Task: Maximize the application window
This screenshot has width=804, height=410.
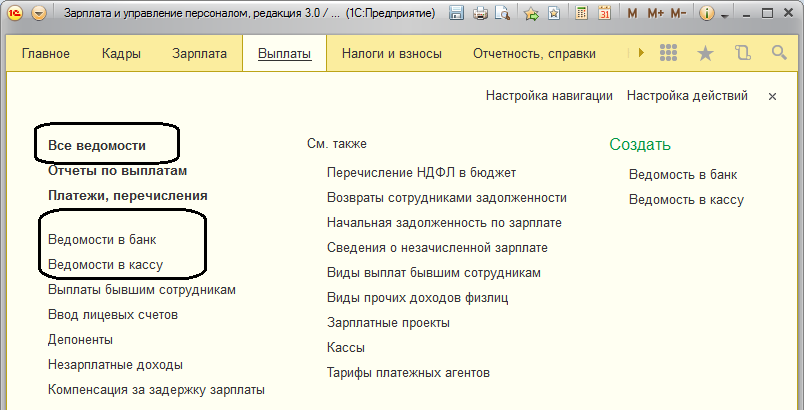Action: pos(768,14)
